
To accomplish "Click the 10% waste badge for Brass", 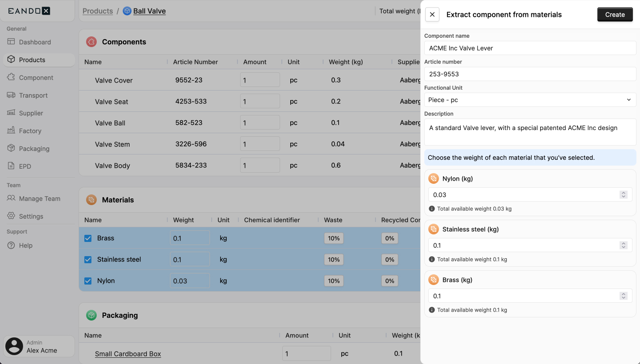I will (x=333, y=238).
